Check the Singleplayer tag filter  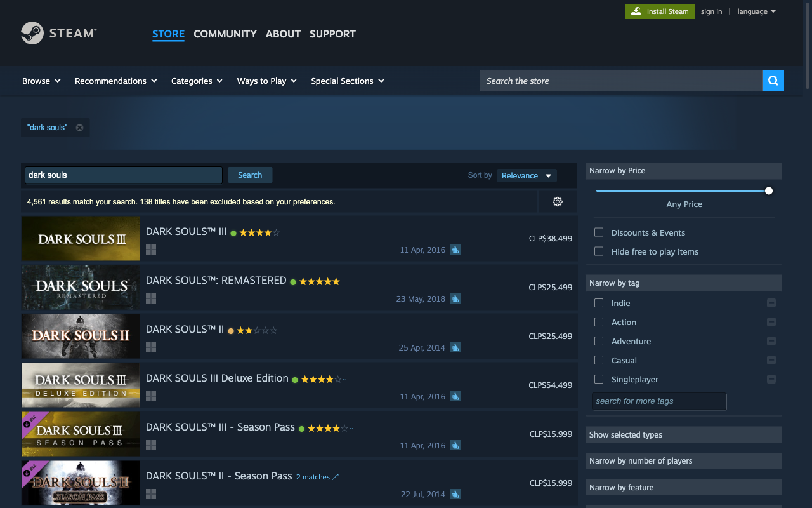599,379
